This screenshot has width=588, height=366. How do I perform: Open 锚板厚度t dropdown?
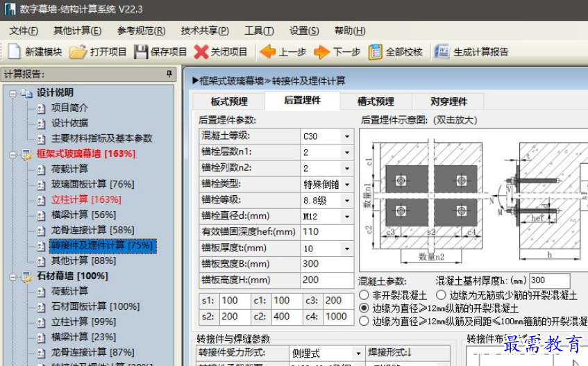pyautogui.click(x=347, y=249)
